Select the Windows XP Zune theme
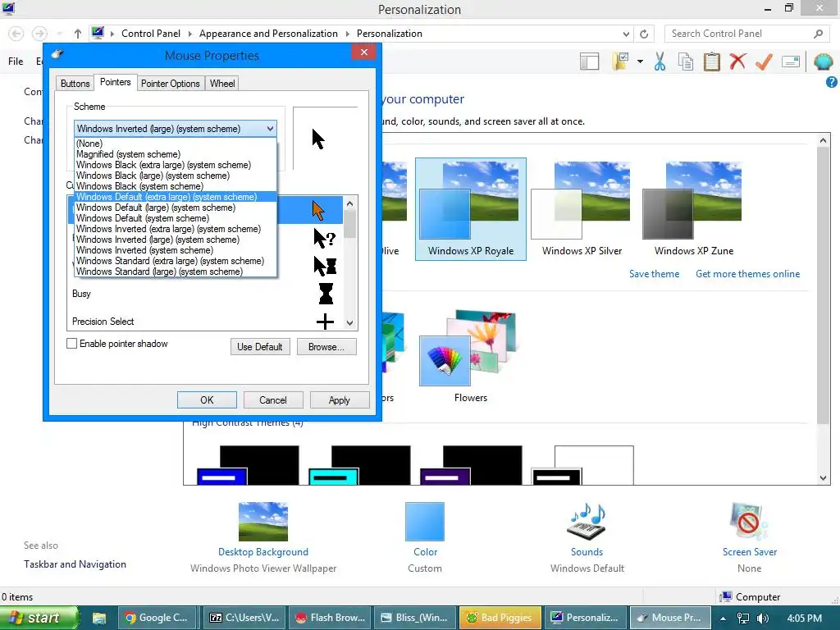840x630 pixels. pos(694,209)
